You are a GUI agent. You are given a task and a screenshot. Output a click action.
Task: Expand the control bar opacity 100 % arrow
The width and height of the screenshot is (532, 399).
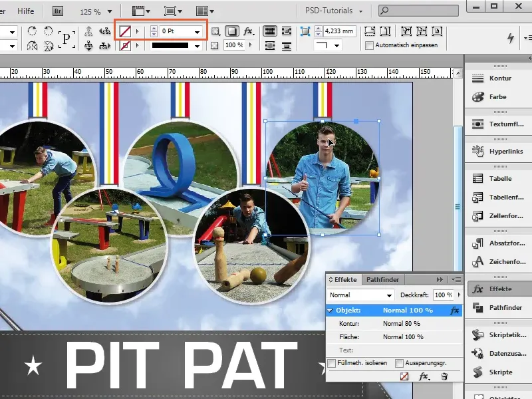[251, 45]
